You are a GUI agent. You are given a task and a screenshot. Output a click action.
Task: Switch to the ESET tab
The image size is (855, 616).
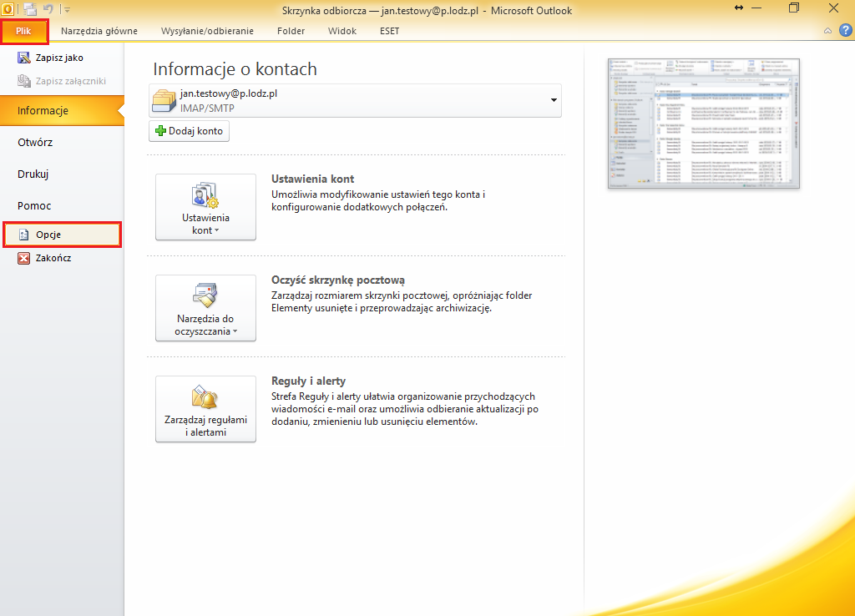[x=389, y=31]
